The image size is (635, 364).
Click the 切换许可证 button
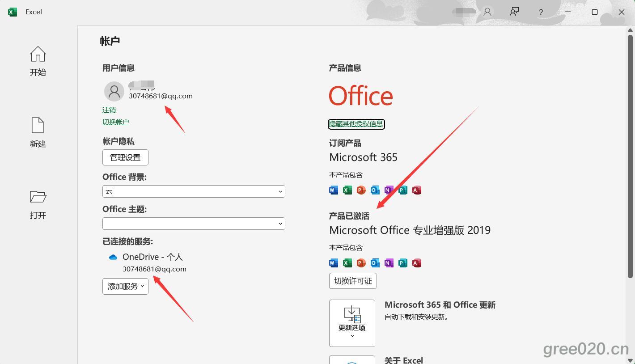coord(353,281)
